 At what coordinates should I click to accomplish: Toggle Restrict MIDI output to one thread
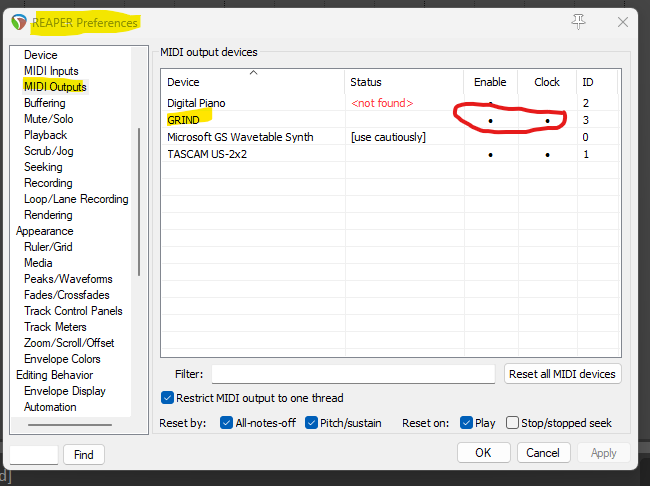pyautogui.click(x=167, y=398)
